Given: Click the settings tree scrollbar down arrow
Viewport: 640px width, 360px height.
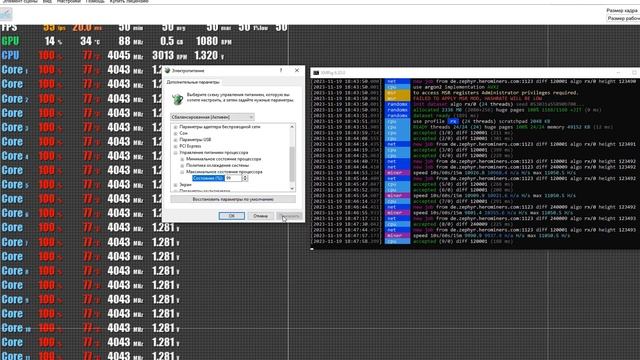Looking at the screenshot, I should [x=292, y=188].
